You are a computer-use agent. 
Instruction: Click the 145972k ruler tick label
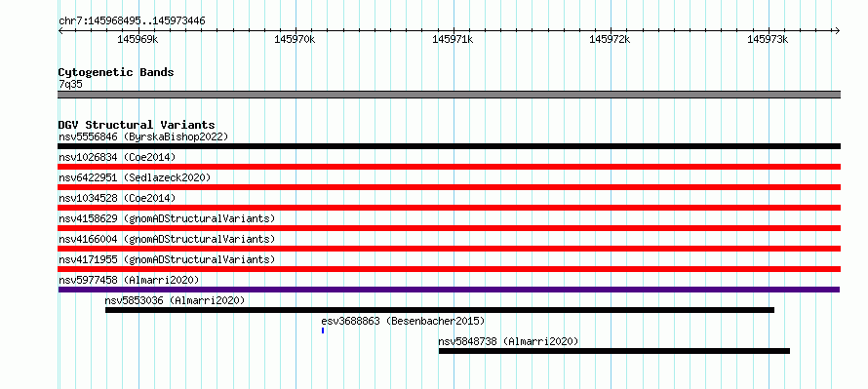click(610, 39)
